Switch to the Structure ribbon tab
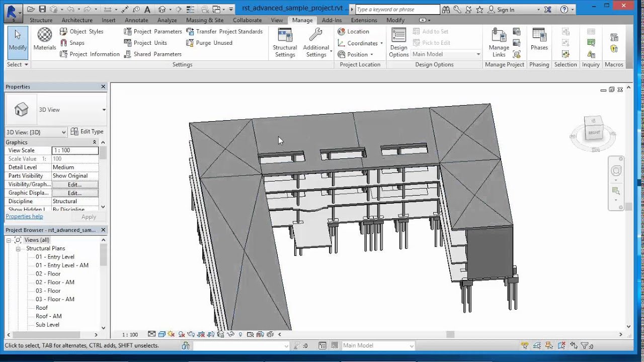 tap(41, 20)
